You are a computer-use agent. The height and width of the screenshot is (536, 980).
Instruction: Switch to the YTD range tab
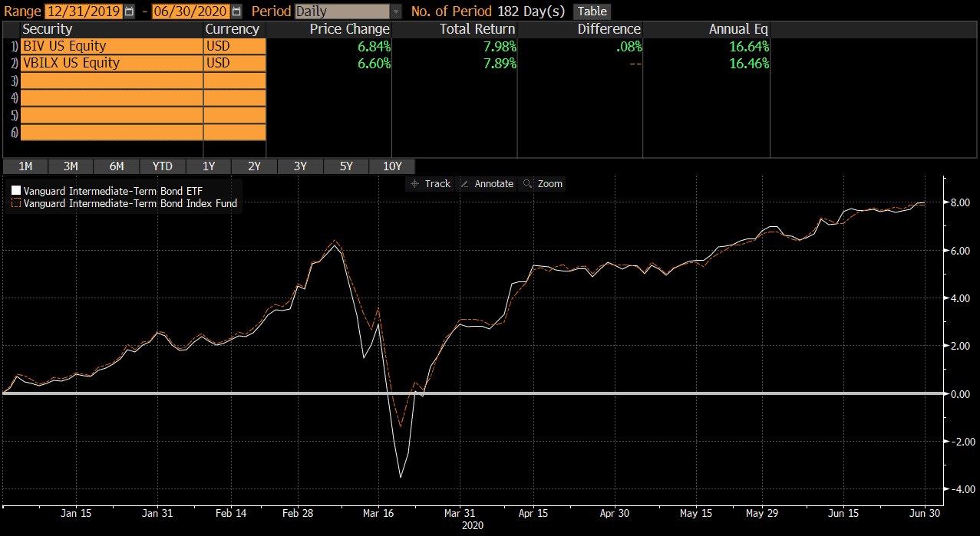[161, 166]
